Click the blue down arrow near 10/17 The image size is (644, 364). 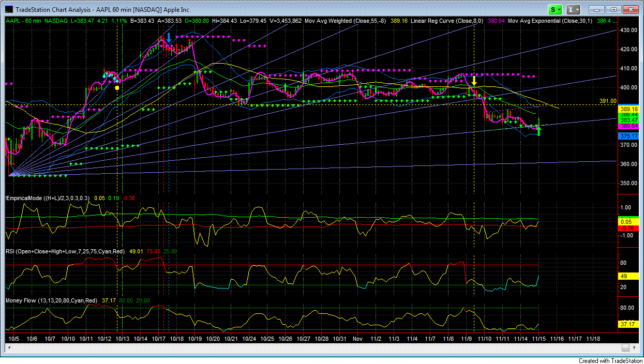pyautogui.click(x=169, y=37)
